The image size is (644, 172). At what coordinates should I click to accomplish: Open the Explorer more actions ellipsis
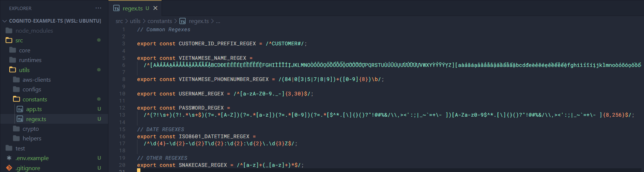tap(98, 8)
